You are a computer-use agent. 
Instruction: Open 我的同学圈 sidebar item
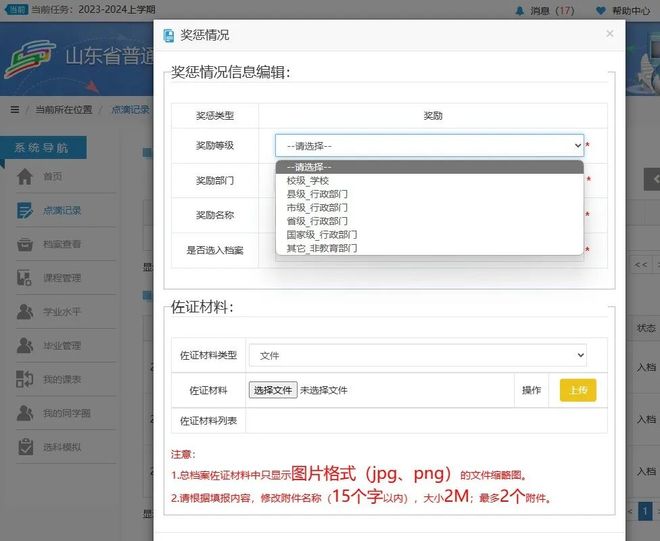pos(67,413)
